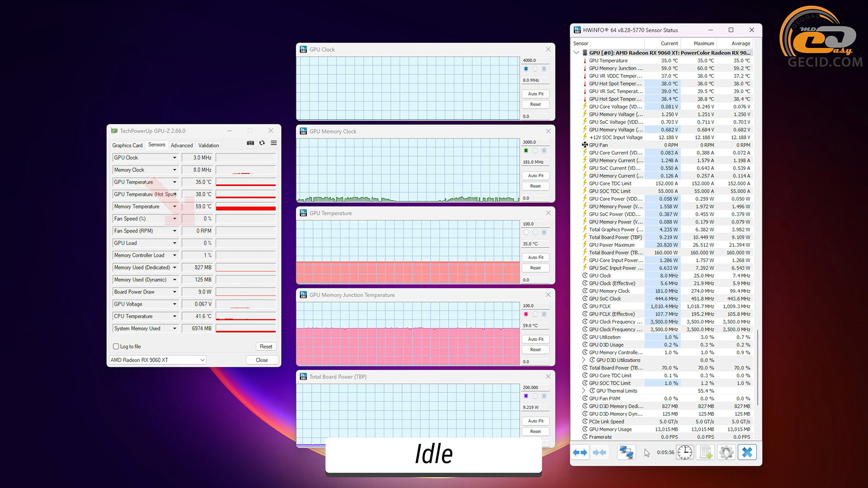Select the GPU Hot Spot Temper... row at 38.0 °C
The height and width of the screenshot is (488, 868).
[666, 84]
